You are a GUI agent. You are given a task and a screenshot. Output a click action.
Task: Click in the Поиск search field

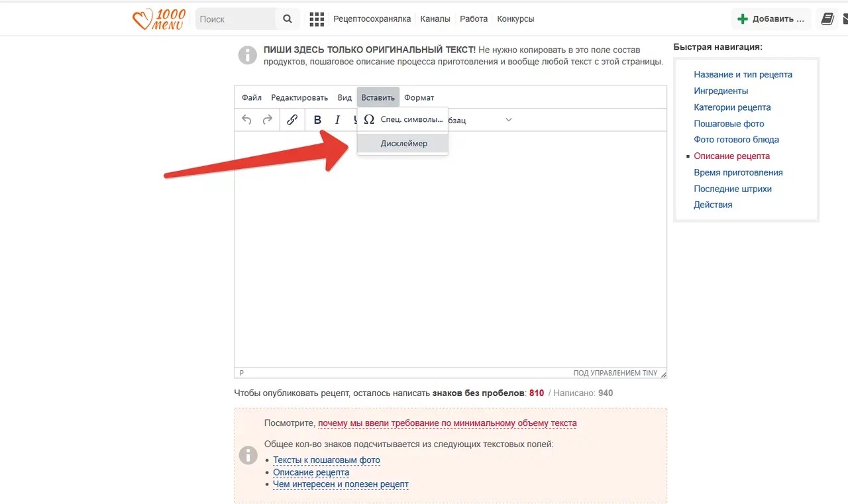tap(235, 19)
